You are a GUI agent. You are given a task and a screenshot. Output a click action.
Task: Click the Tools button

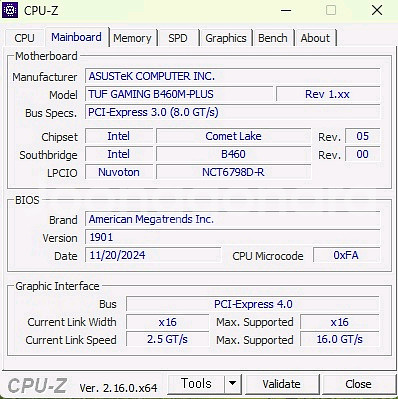pos(196,384)
